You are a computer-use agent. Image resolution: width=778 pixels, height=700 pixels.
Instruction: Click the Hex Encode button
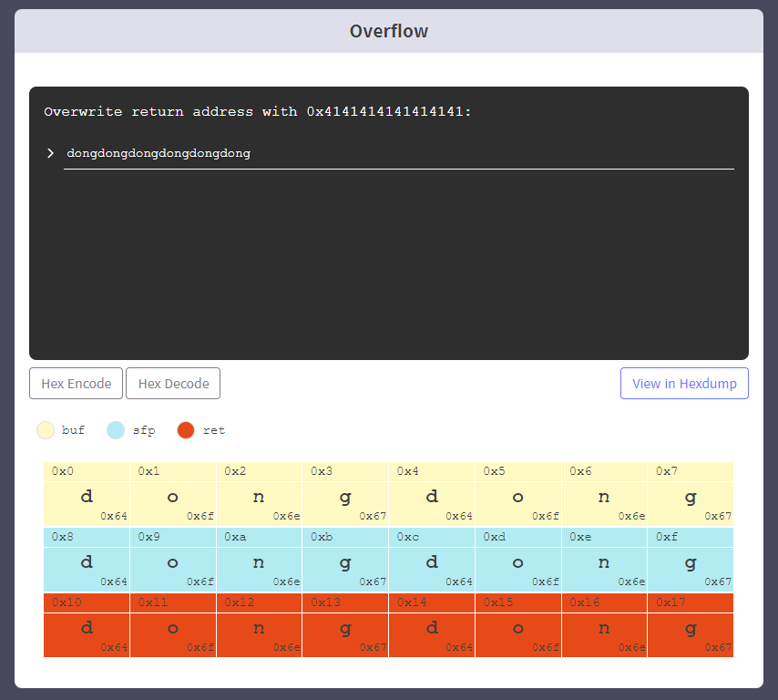coord(76,383)
